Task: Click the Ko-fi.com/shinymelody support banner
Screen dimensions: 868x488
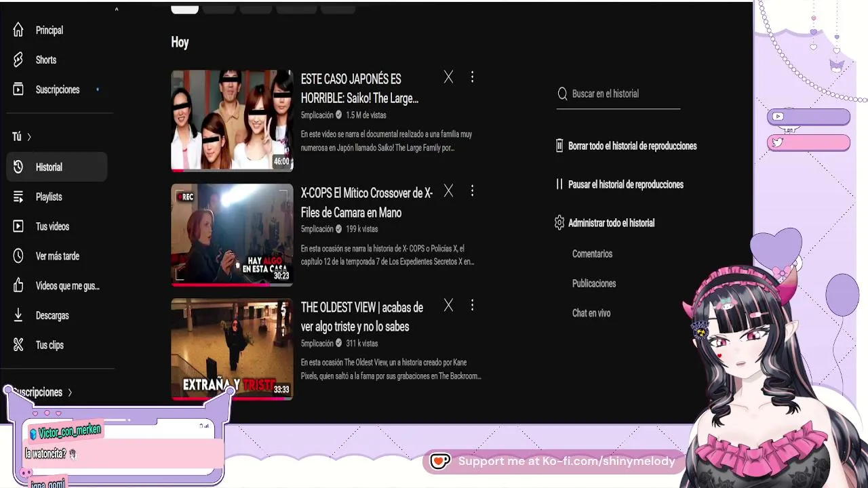Action: coord(553,462)
